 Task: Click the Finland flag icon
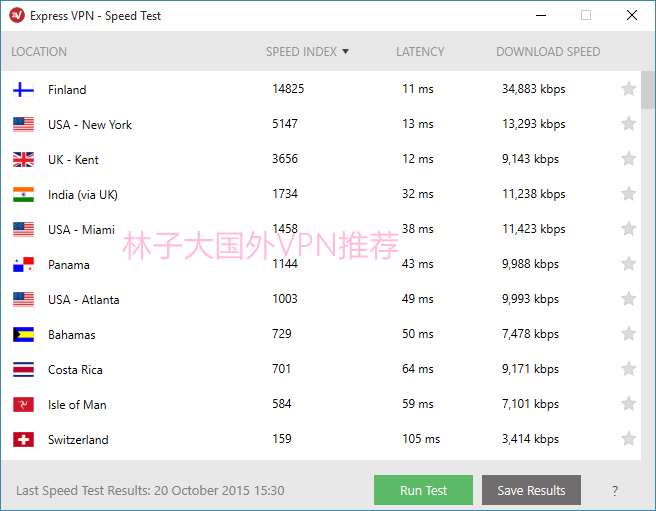click(x=23, y=89)
